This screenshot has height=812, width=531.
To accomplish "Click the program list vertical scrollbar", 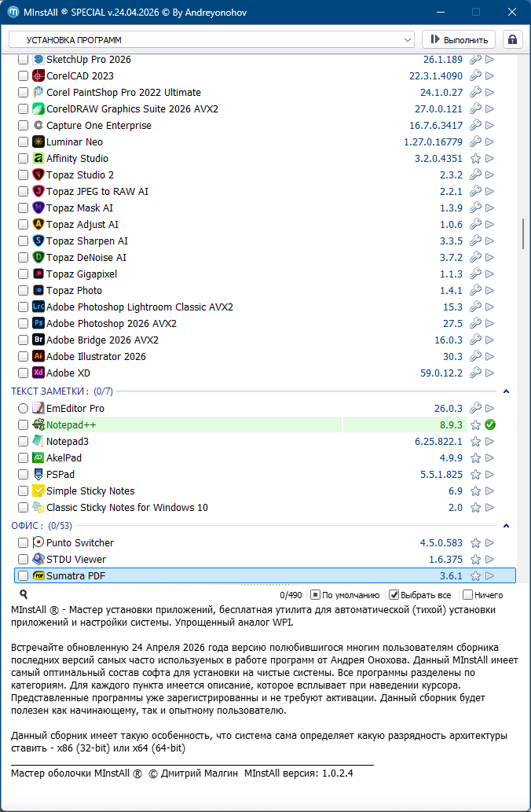I will (x=522, y=233).
